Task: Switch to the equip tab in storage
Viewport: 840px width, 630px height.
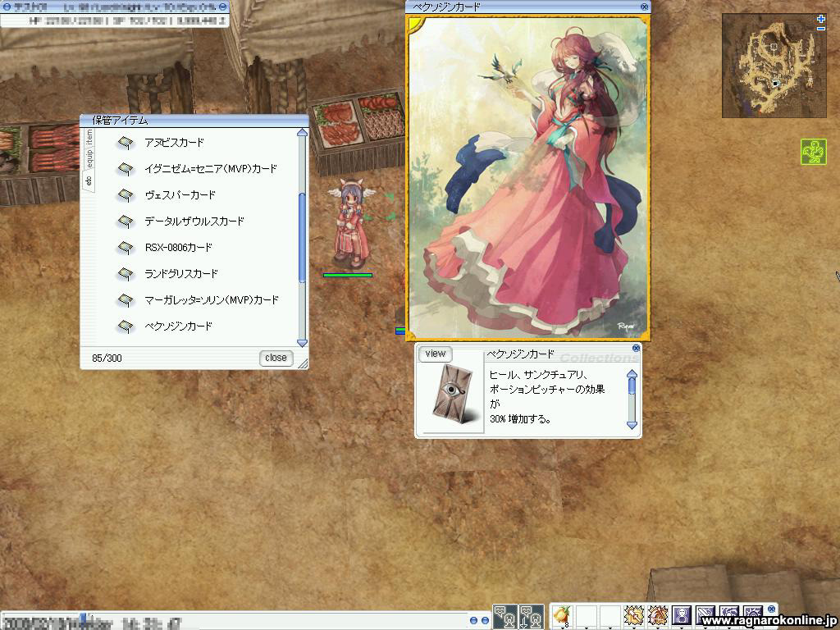Action: pos(89,158)
